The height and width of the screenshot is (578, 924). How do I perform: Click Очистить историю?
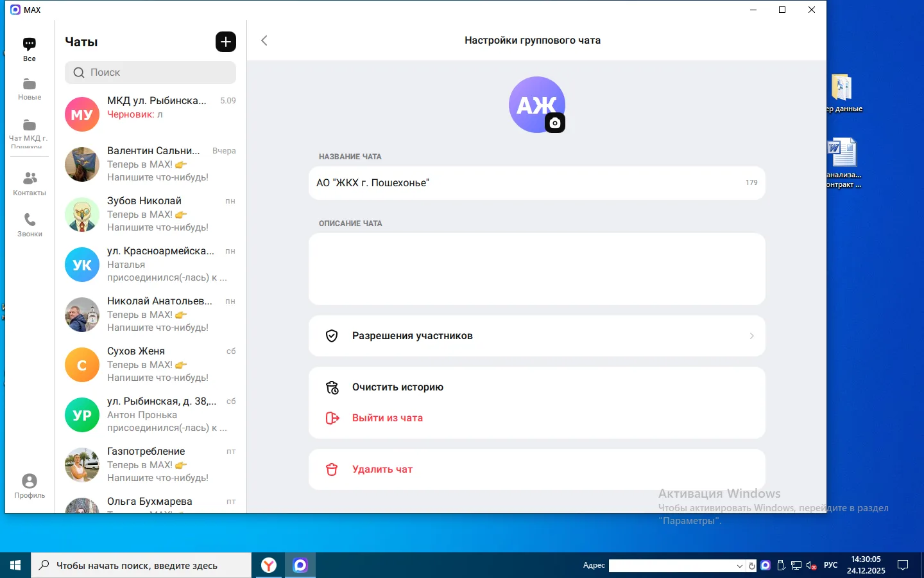(x=397, y=387)
